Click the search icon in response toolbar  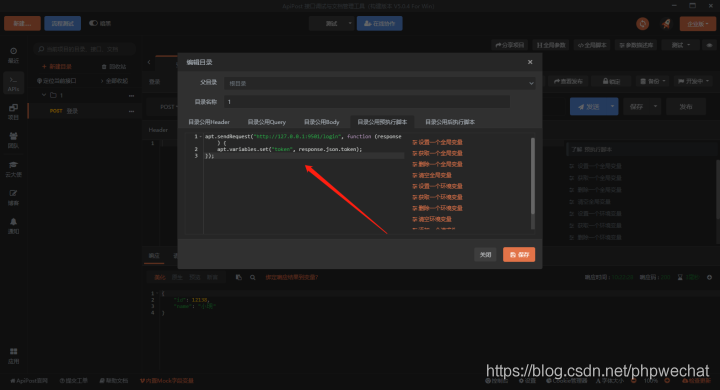point(253,277)
